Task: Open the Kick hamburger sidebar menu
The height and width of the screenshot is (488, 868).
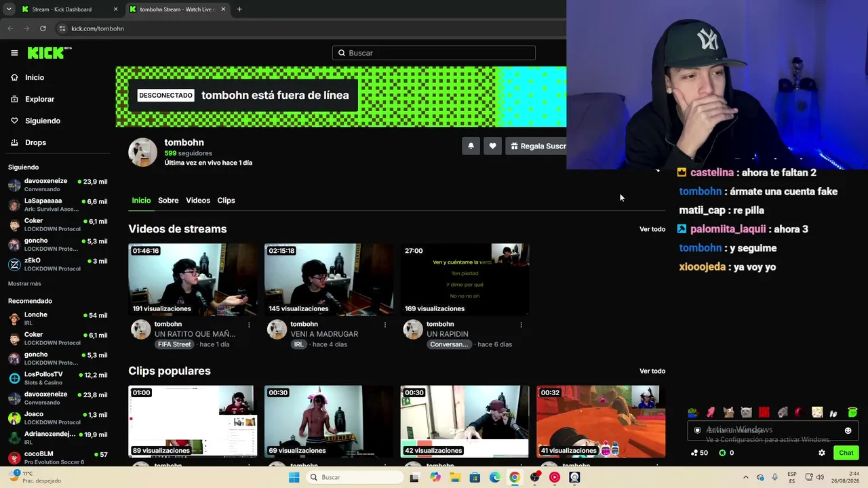Action: point(14,53)
